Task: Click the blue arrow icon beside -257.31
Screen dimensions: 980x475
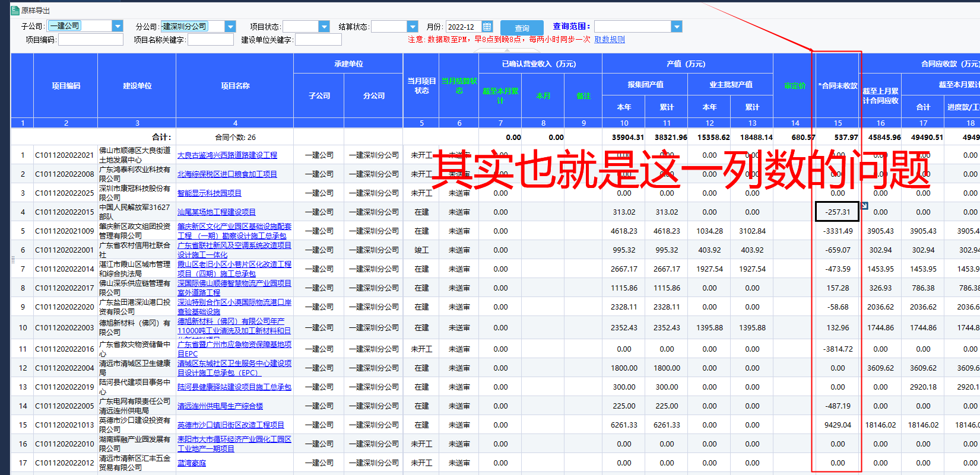Action: 865,206
